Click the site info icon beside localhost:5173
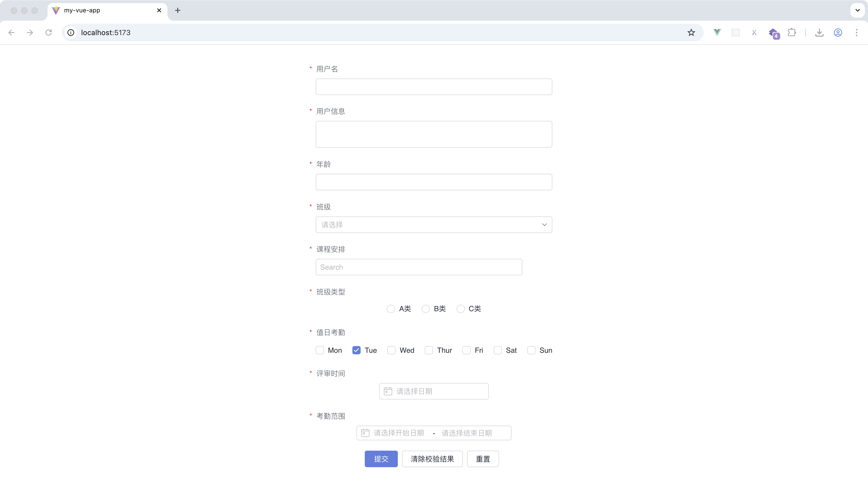The height and width of the screenshot is (485, 868). pyautogui.click(x=71, y=32)
